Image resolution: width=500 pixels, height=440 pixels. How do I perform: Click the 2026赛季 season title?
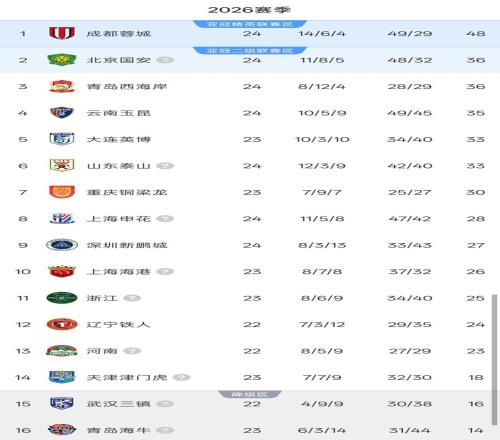250,10
